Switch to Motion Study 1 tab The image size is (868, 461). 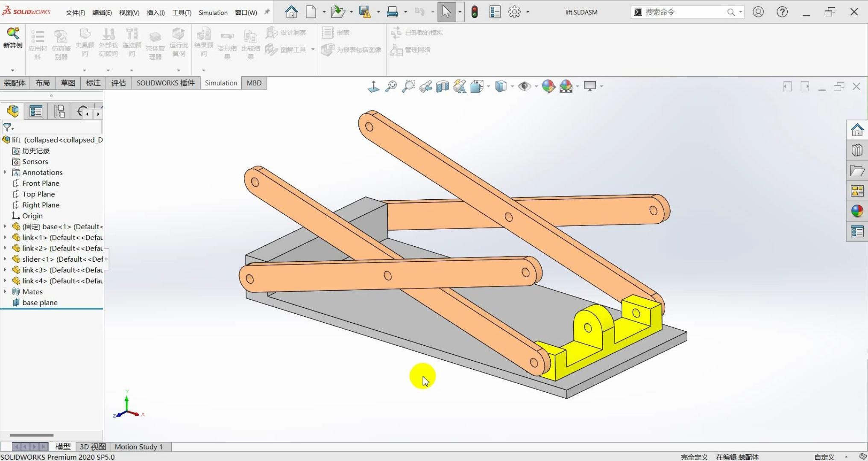click(138, 446)
